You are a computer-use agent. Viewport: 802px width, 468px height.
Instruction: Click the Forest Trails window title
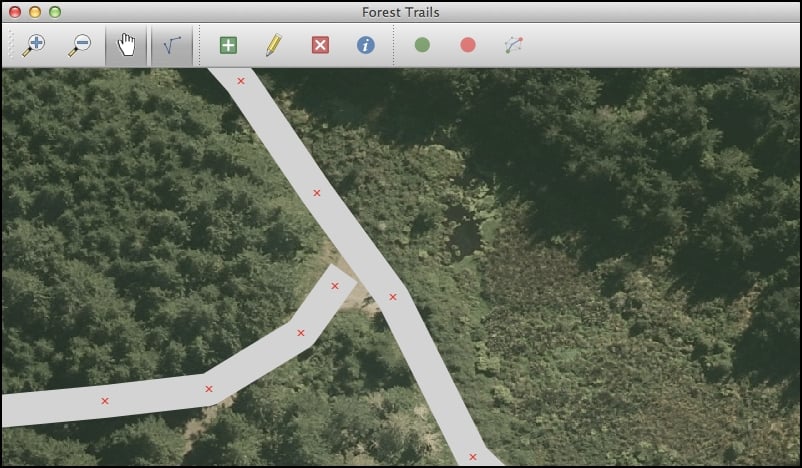pyautogui.click(x=400, y=12)
